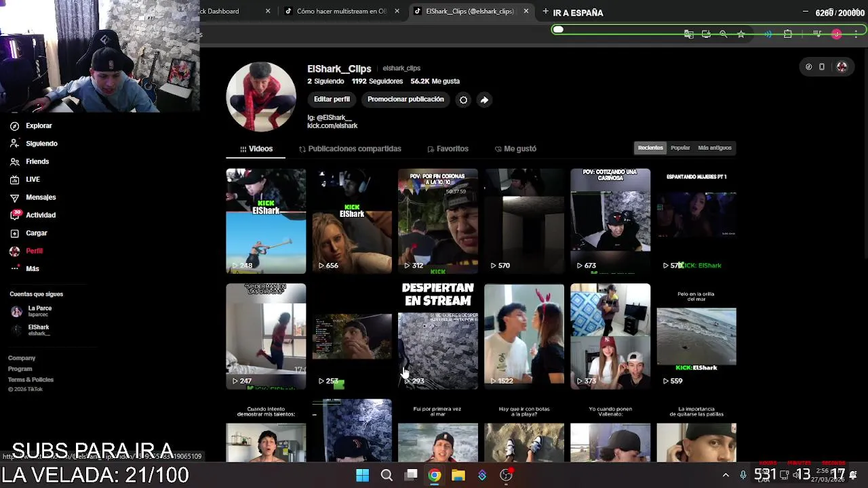Click the Chrome profile avatar
The width and height of the screenshot is (868, 488).
click(837, 34)
